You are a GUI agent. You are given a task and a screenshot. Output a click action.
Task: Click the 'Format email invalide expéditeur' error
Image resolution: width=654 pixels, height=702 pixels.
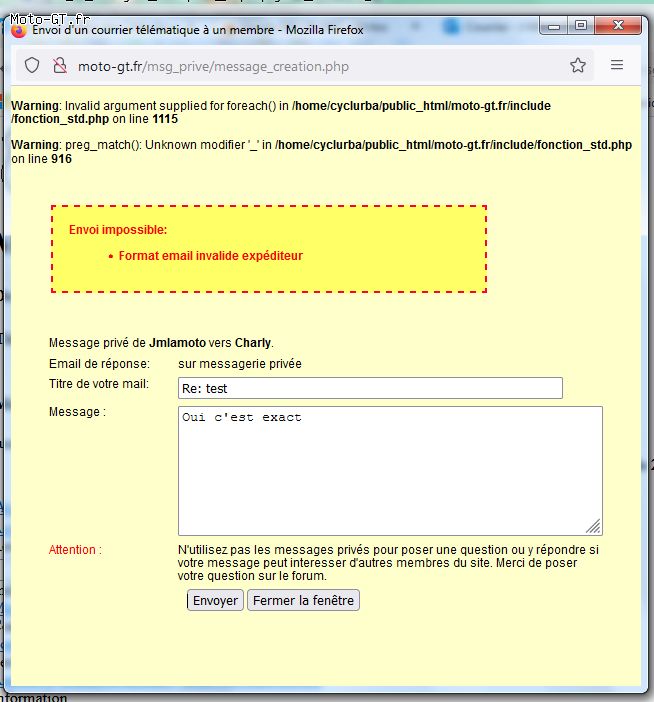pyautogui.click(x=210, y=256)
